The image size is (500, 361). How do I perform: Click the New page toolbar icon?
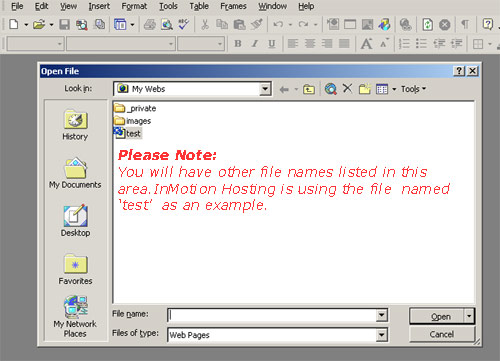click(14, 25)
